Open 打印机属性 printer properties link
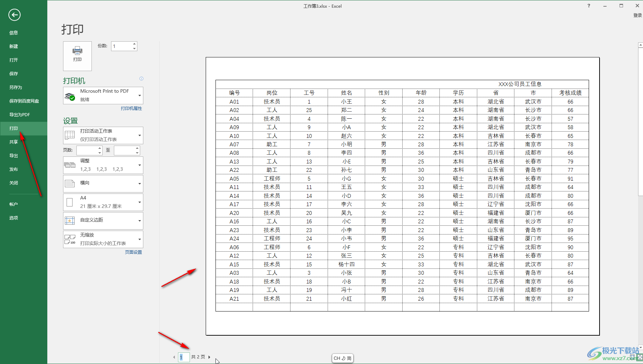The width and height of the screenshot is (643, 364). click(x=131, y=108)
